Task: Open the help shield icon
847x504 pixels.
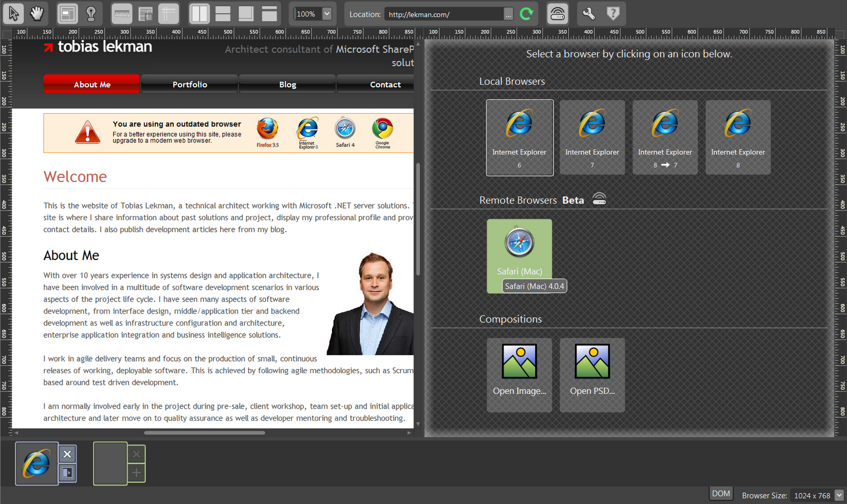Action: [613, 14]
